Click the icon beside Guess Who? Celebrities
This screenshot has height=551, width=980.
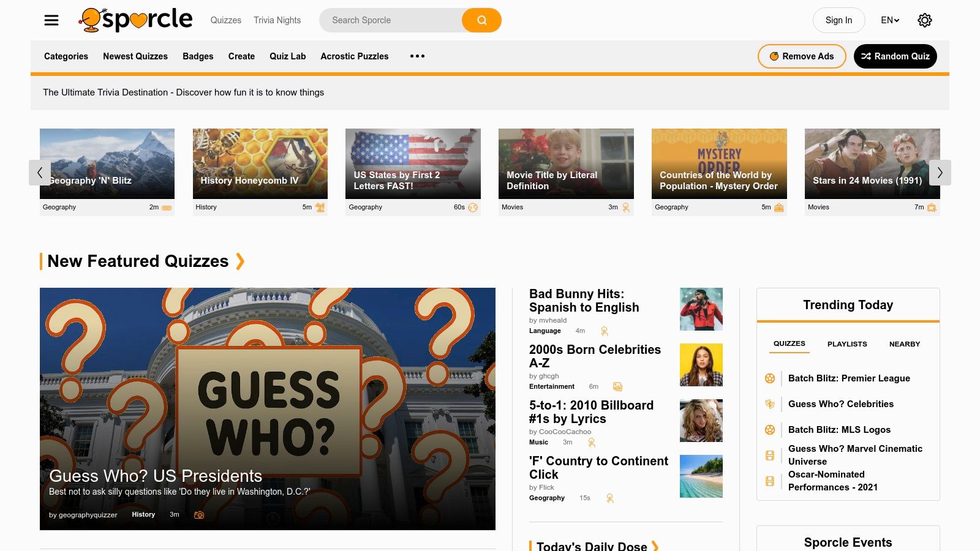pos(770,404)
